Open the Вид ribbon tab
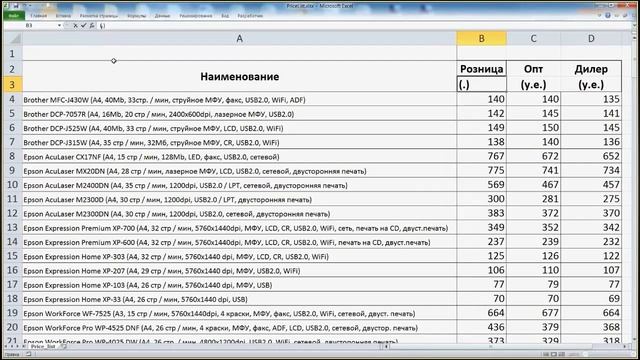Viewport: 640px width, 360px height. (225, 16)
